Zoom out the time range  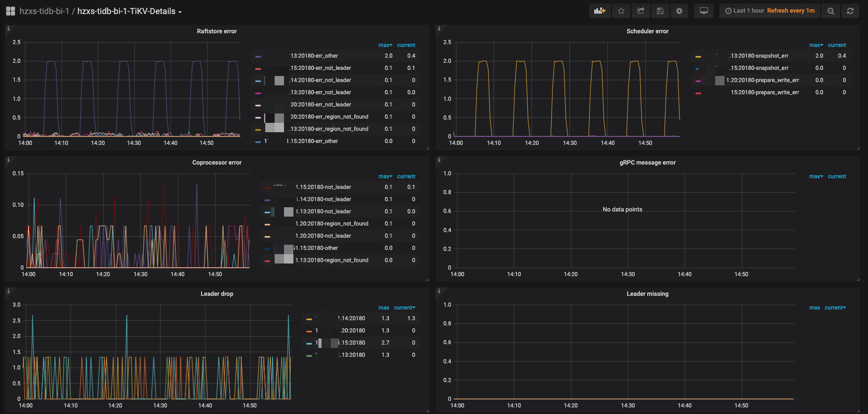(831, 11)
